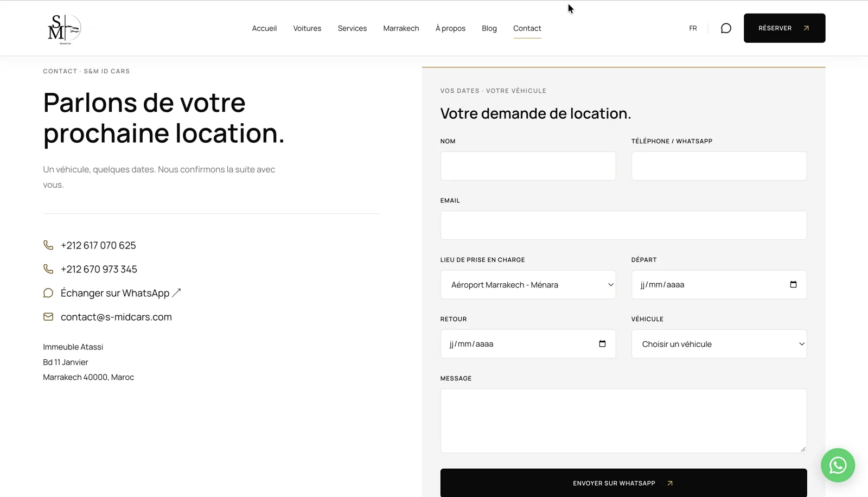The width and height of the screenshot is (868, 497).
Task: Open the Échanger sur WhatsApp link
Action: coord(120,293)
